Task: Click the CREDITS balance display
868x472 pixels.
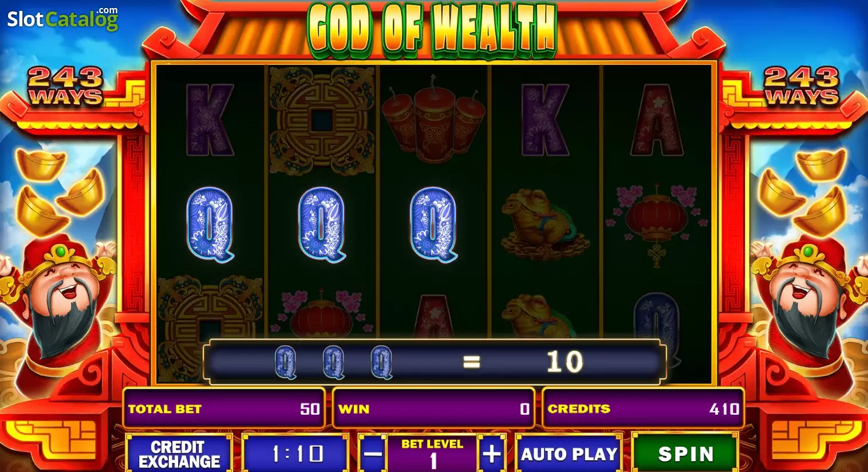Action: [643, 408]
